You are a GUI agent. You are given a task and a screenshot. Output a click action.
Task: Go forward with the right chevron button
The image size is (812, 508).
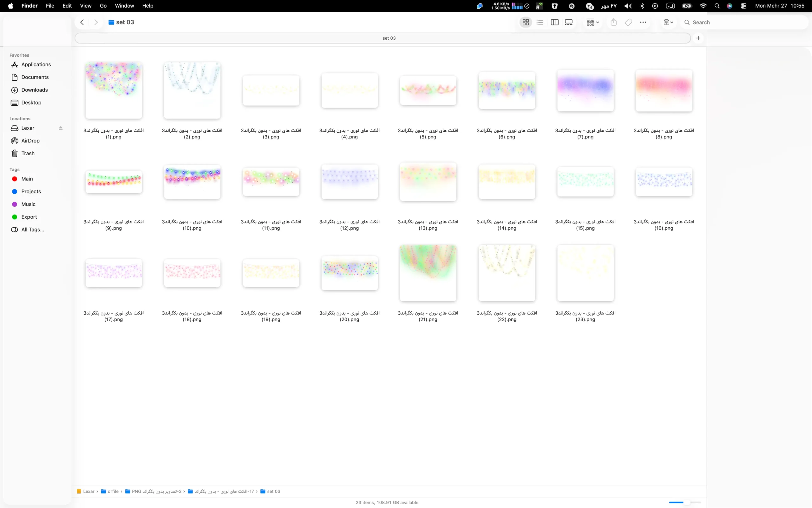(x=96, y=22)
